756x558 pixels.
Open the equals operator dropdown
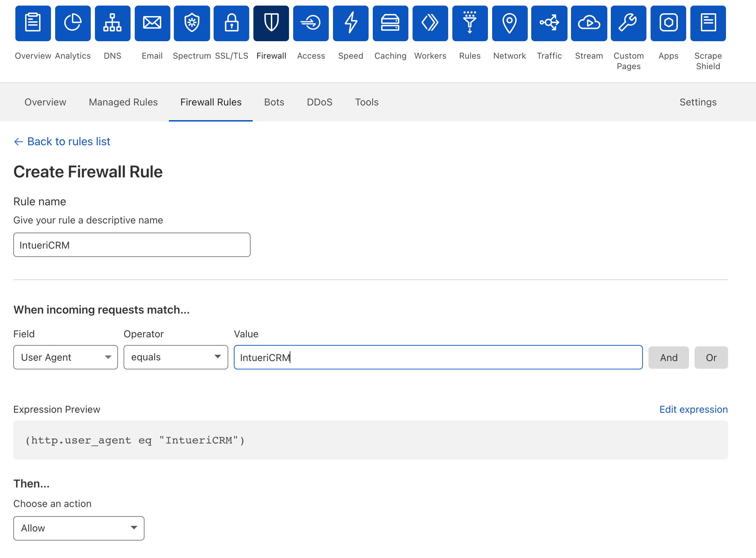176,357
